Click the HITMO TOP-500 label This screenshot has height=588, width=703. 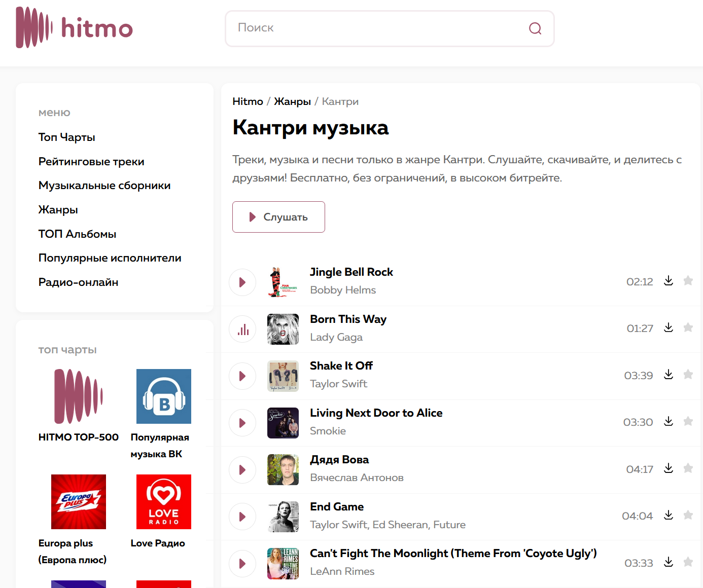[x=79, y=437]
